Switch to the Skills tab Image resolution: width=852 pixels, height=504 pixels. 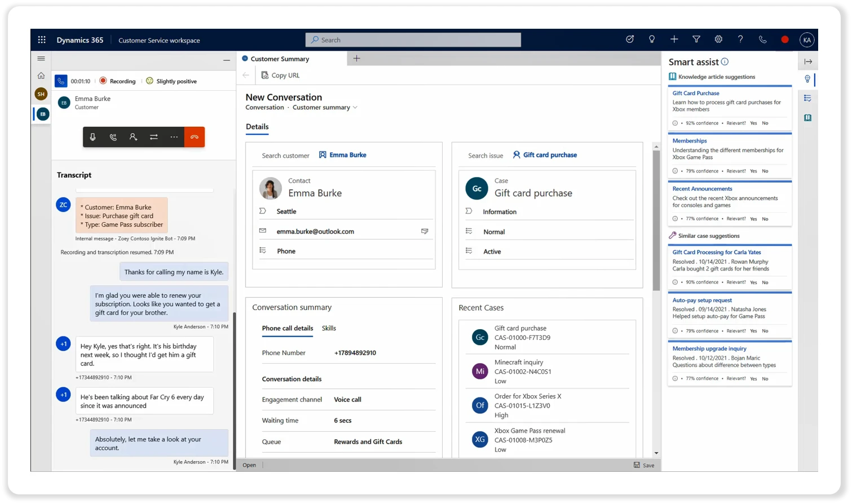click(x=329, y=328)
